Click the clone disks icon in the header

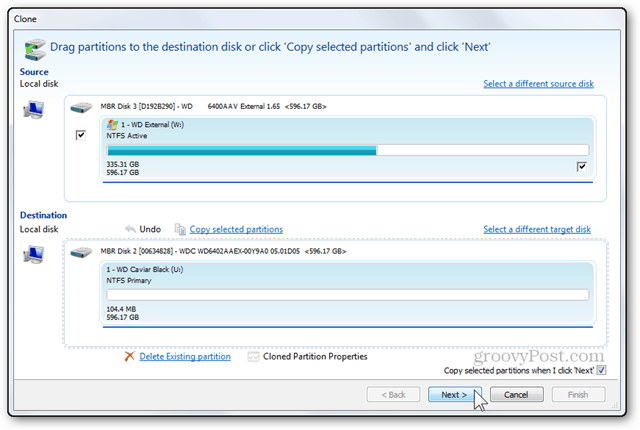[35, 50]
